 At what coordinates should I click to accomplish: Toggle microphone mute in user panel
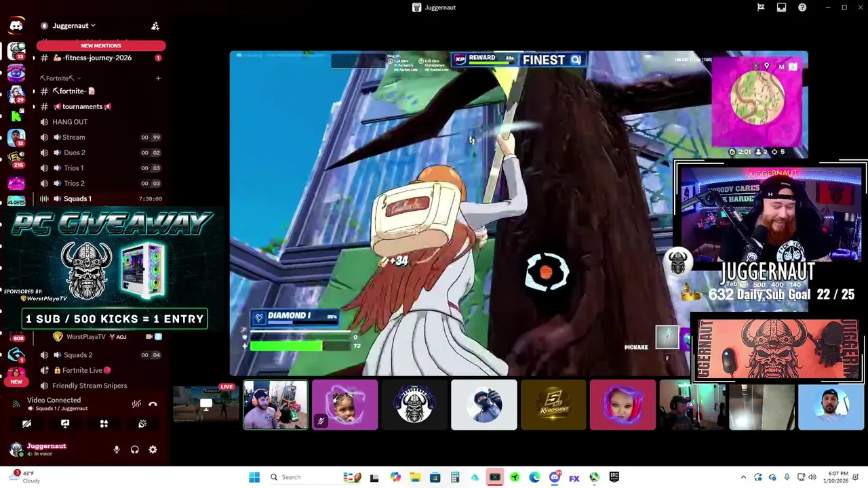117,449
